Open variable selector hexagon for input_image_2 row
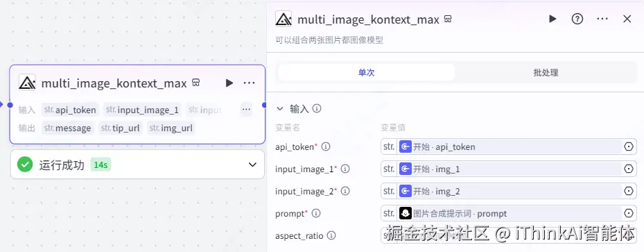 click(628, 191)
